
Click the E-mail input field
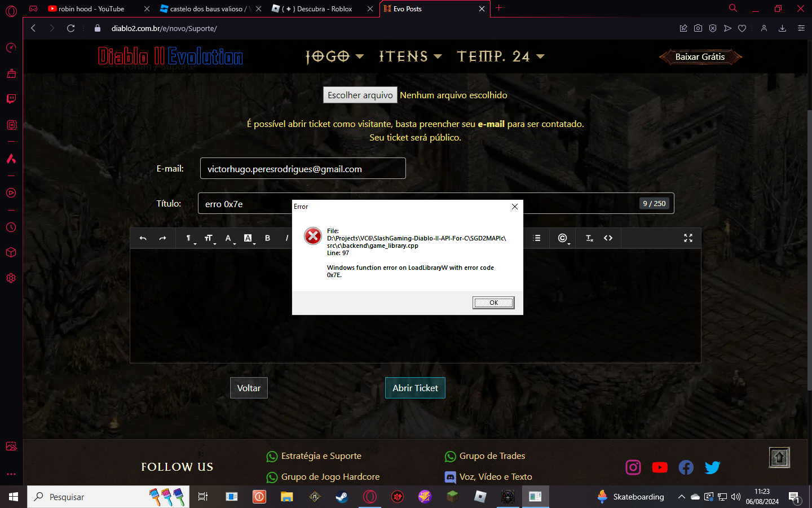(x=303, y=168)
